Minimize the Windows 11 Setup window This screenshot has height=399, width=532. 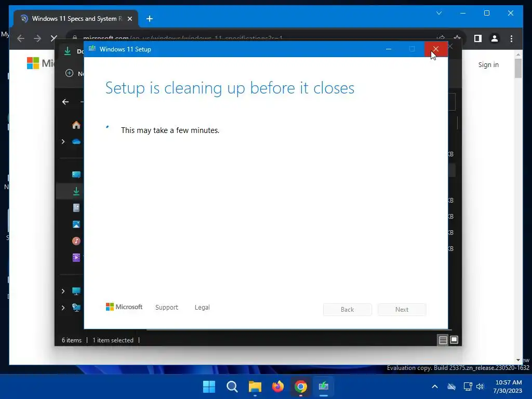pyautogui.click(x=389, y=49)
